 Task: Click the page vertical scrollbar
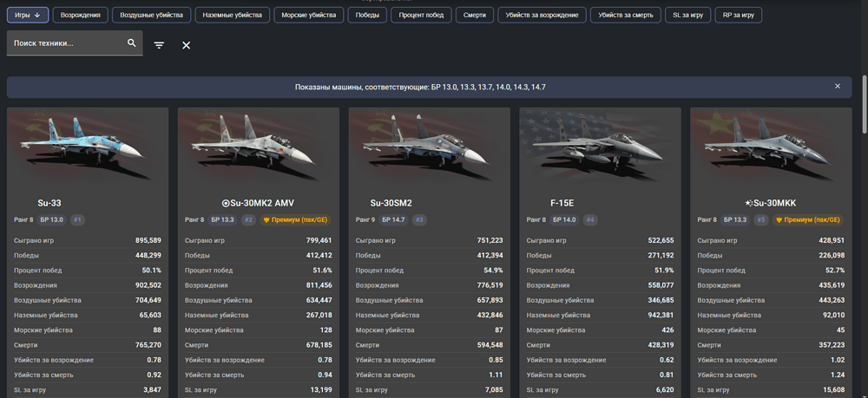coord(865,104)
